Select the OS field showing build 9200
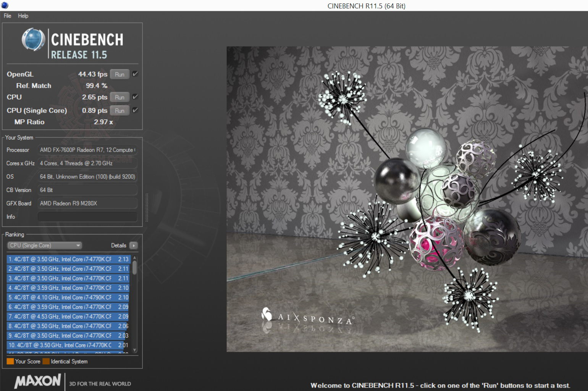Screen dimensions: 588x391 click(87, 177)
